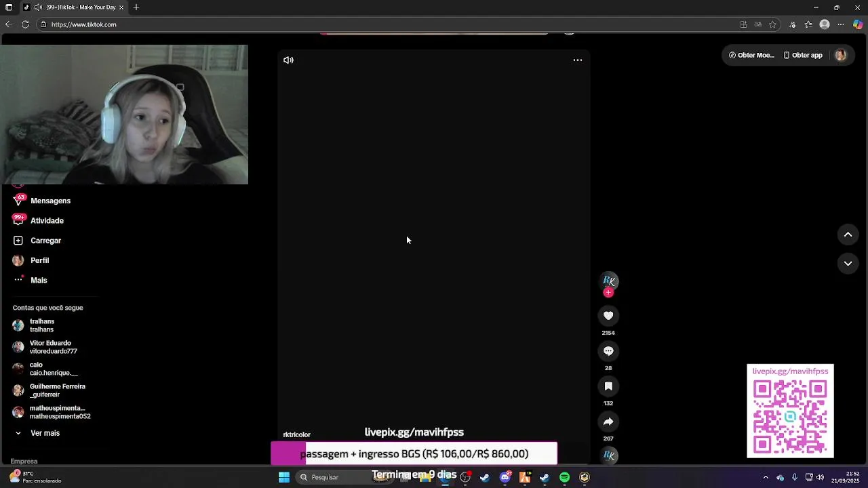The height and width of the screenshot is (488, 868).
Task: Open browser Settings and more menu
Action: tap(841, 24)
